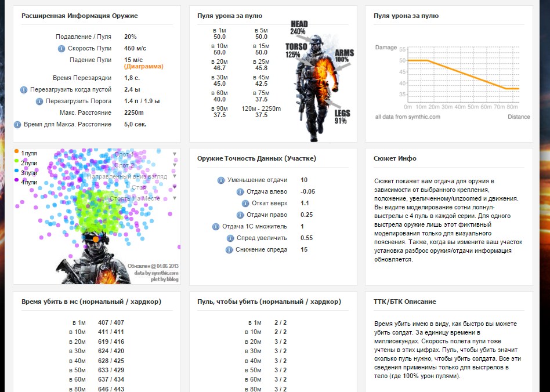Image resolution: width=550 pixels, height=392 pixels.
Task: Open the Слот 2 dropdown
Action: 175,165
